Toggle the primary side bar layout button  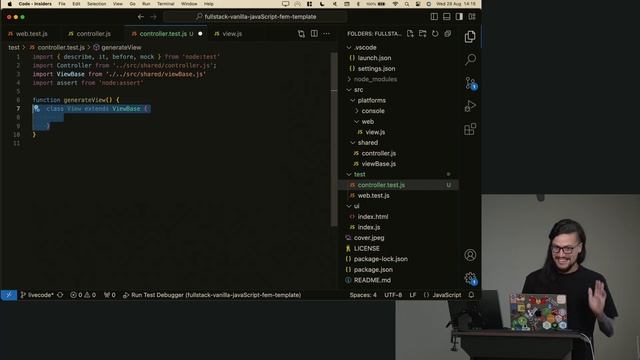434,17
